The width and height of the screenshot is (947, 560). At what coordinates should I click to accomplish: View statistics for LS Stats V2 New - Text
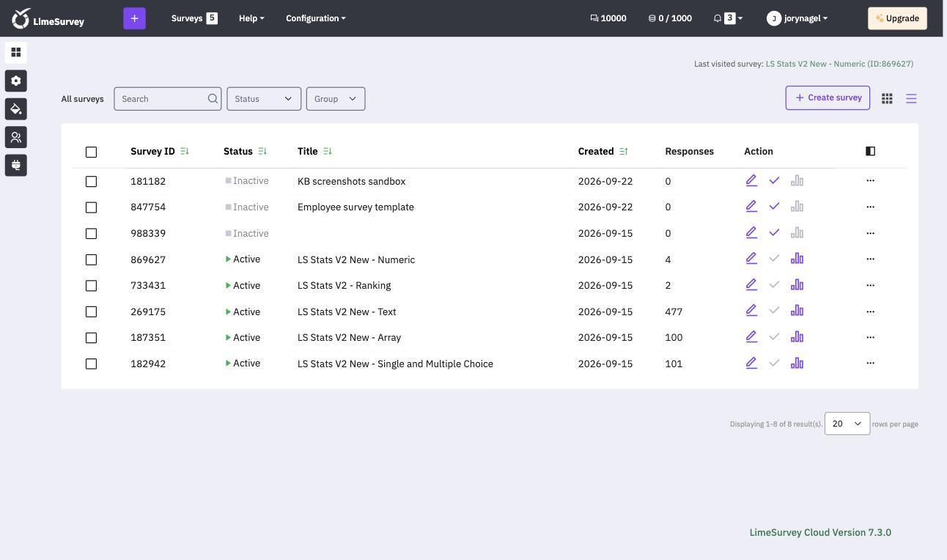(797, 311)
